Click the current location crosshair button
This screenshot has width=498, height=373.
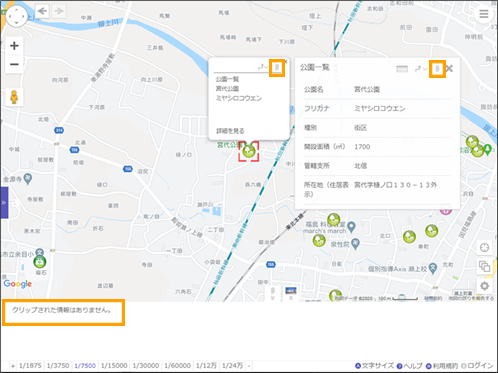[x=484, y=248]
